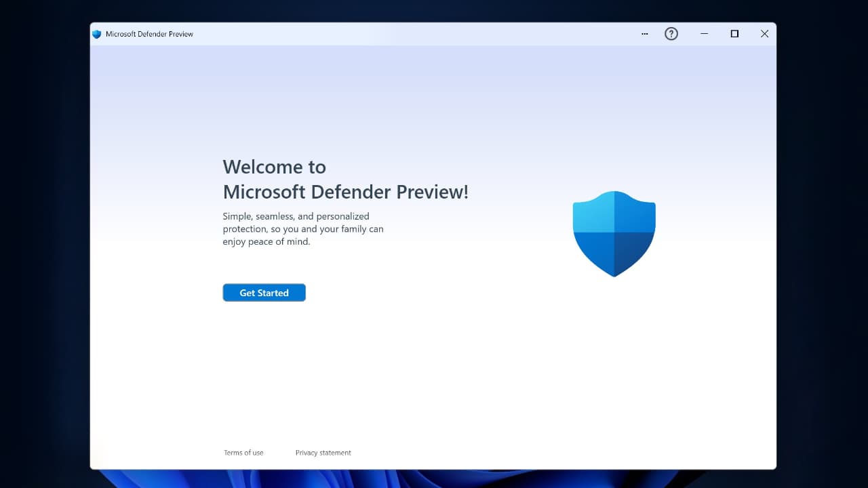Open the three-dot more options menu

point(644,34)
